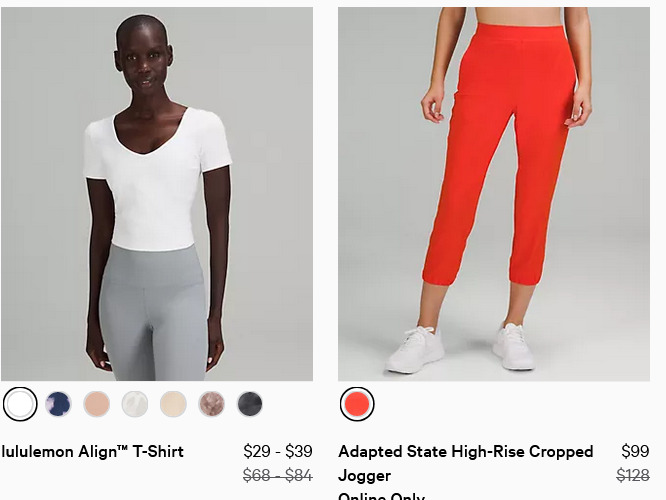Choose the cream beige color swatch
The height and width of the screenshot is (500, 666).
coord(173,404)
